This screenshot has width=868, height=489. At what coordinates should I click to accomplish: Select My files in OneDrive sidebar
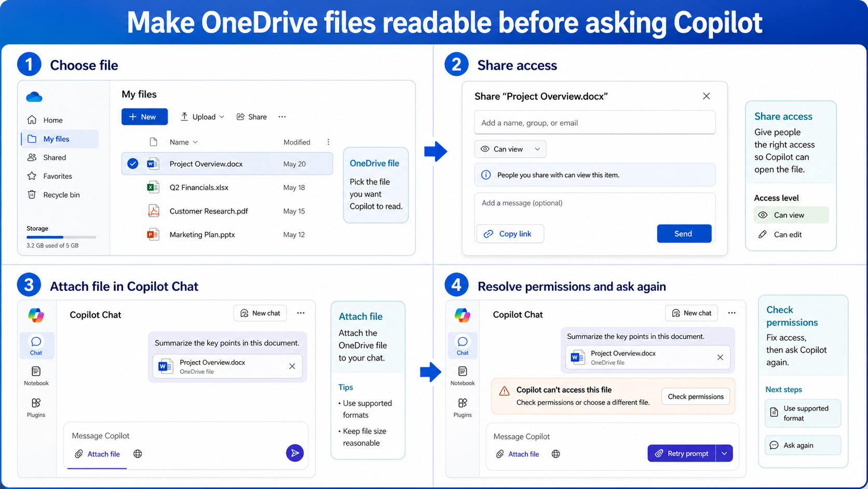click(x=60, y=139)
